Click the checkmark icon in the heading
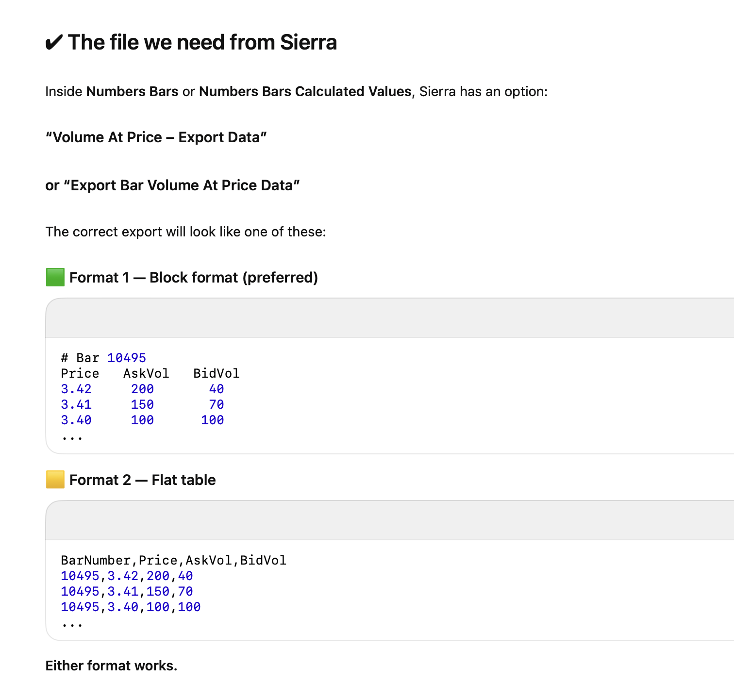The width and height of the screenshot is (734, 700). point(53,43)
